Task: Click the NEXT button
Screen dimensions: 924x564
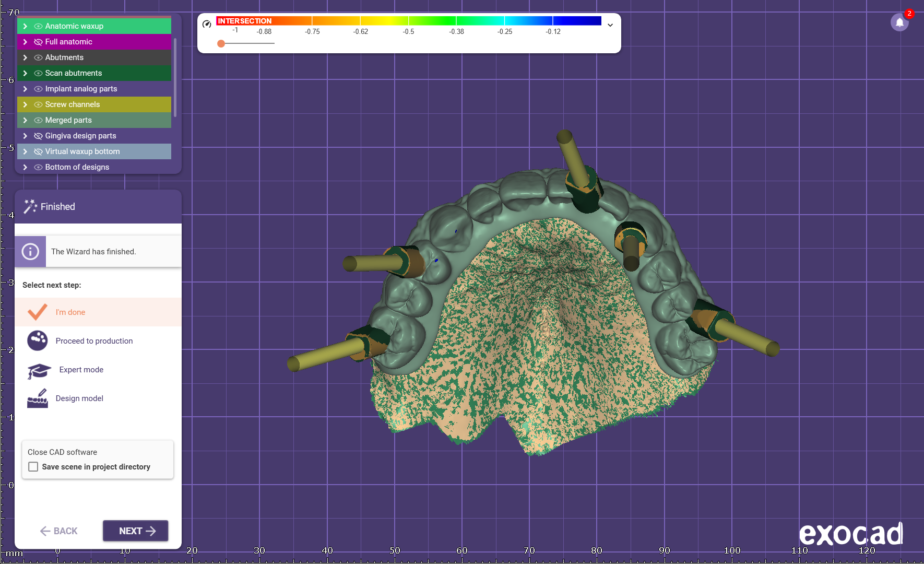Action: click(136, 531)
